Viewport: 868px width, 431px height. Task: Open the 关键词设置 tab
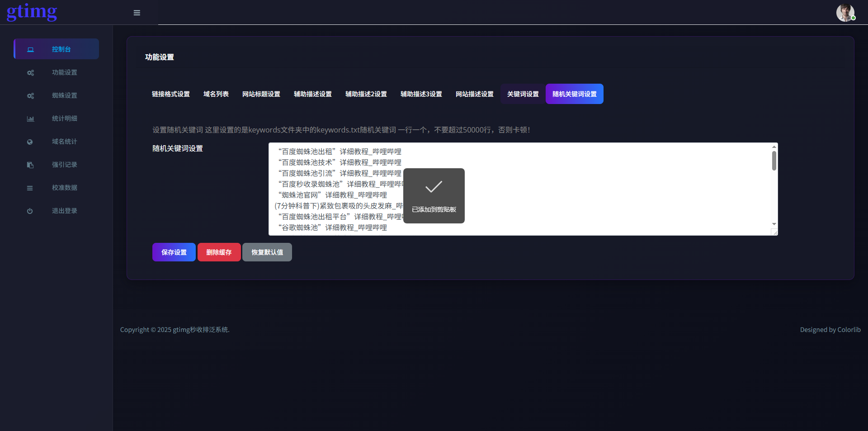(523, 94)
